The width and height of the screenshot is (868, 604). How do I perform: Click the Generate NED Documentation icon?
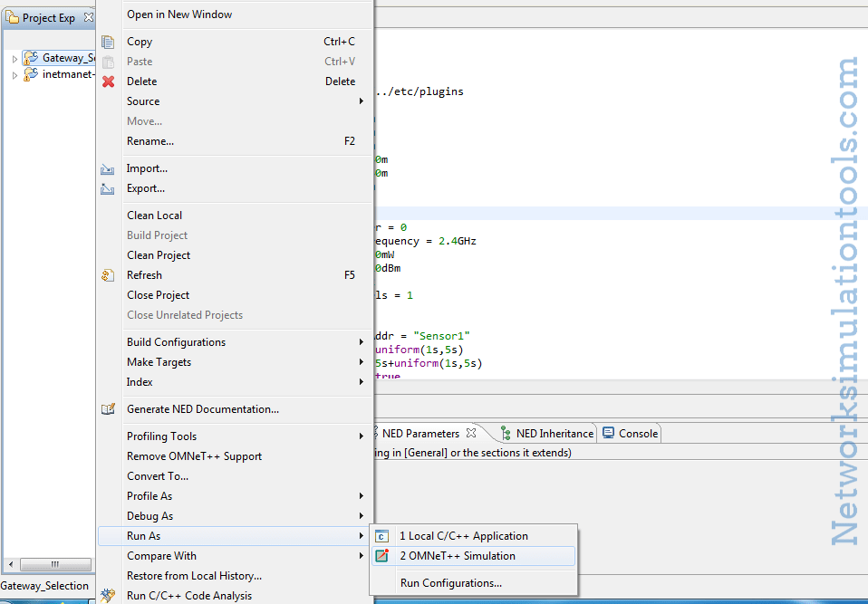(x=109, y=408)
